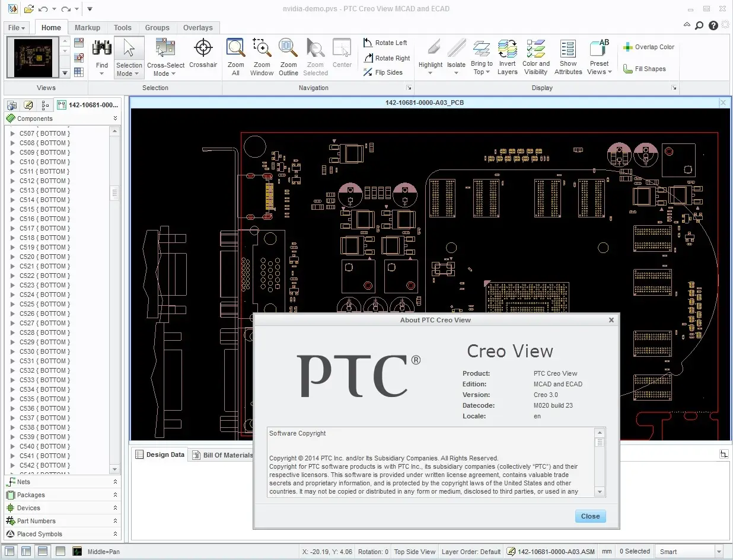Click Show Attributes

tap(568, 57)
